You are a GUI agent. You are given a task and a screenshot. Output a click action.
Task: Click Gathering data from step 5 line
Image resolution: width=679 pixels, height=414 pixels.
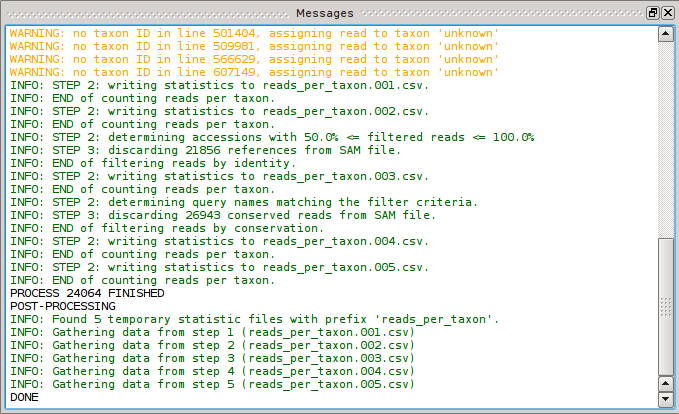212,384
